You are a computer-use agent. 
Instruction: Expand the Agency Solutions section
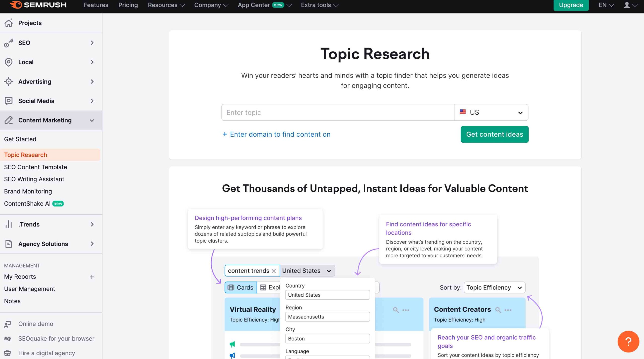(x=92, y=244)
